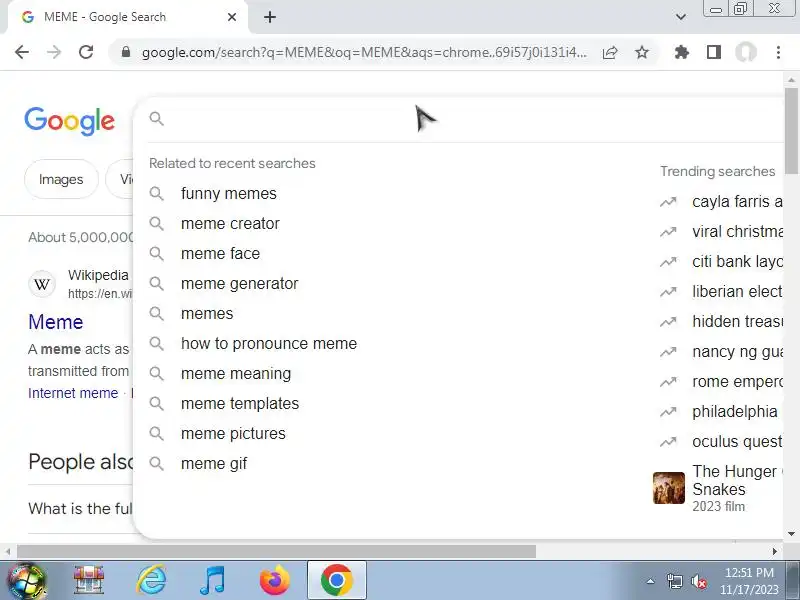Click the vertical scrollbar up arrow
This screenshot has height=600, width=800.
click(791, 80)
